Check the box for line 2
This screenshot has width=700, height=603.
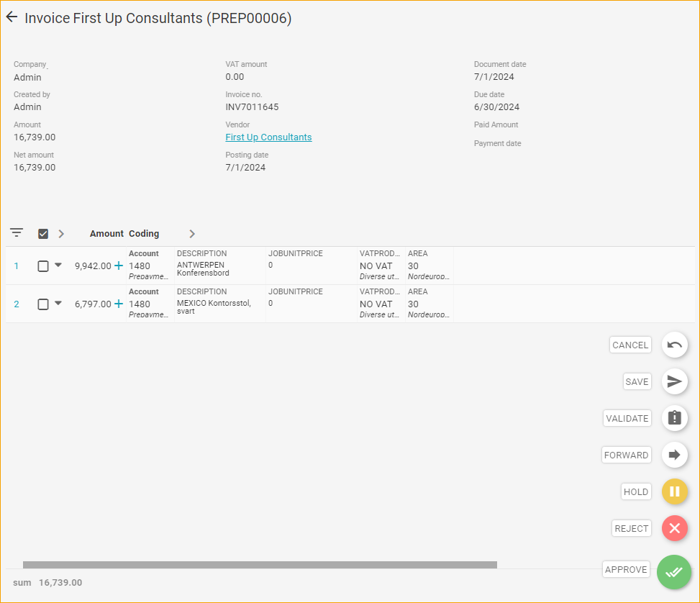pyautogui.click(x=43, y=304)
